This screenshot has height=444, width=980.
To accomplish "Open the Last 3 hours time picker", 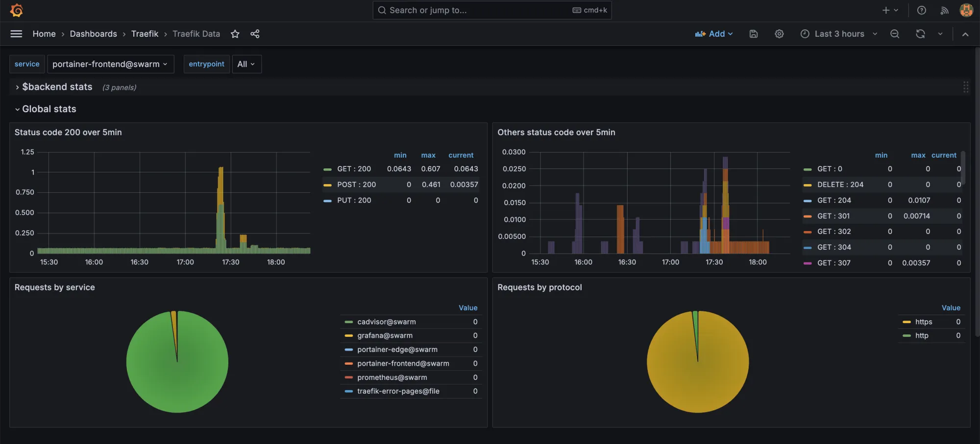I will tap(838, 34).
